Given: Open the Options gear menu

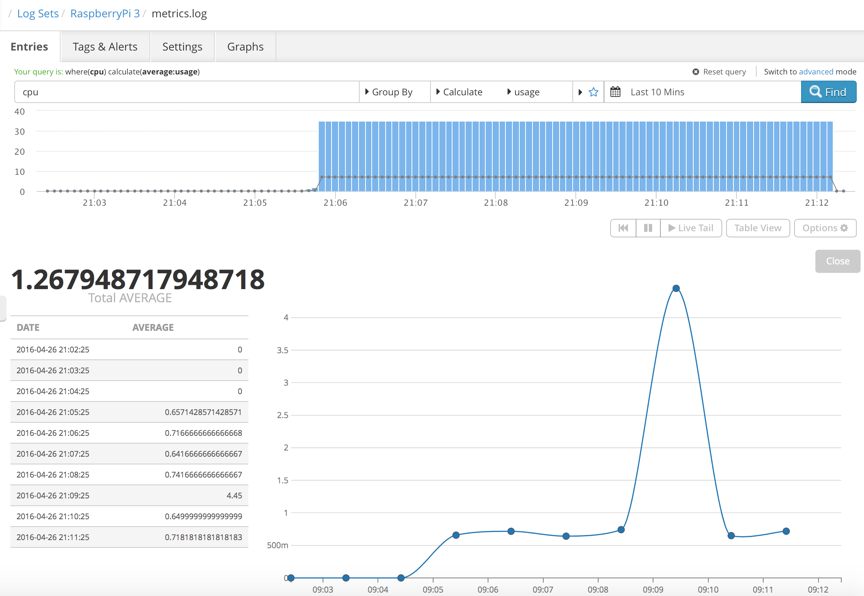Looking at the screenshot, I should (824, 228).
